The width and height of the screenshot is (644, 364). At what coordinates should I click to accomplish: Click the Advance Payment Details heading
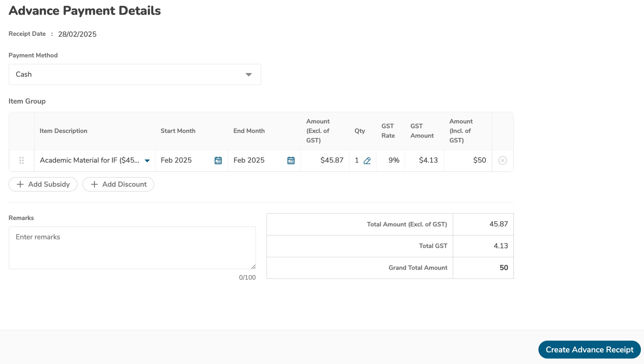click(85, 11)
